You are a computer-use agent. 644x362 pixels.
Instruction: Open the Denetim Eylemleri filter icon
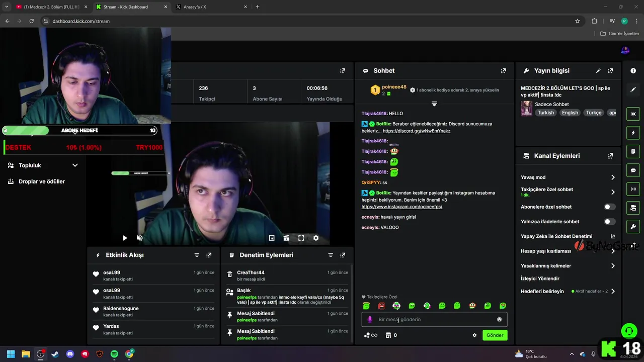(331, 255)
